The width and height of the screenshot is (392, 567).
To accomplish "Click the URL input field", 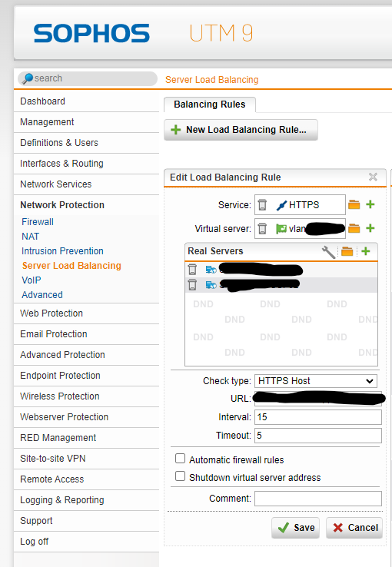I will [x=318, y=399].
